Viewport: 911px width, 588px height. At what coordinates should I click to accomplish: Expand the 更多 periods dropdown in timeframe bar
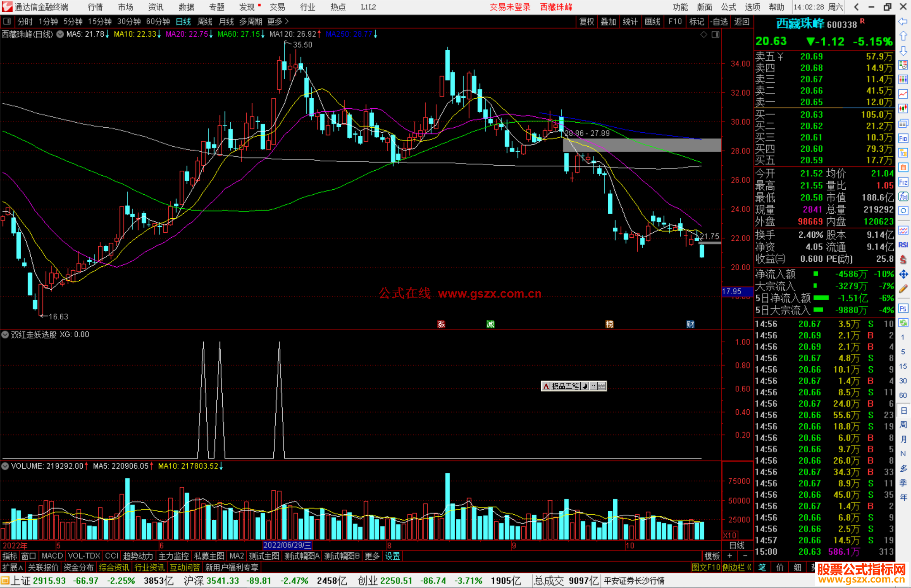click(278, 21)
